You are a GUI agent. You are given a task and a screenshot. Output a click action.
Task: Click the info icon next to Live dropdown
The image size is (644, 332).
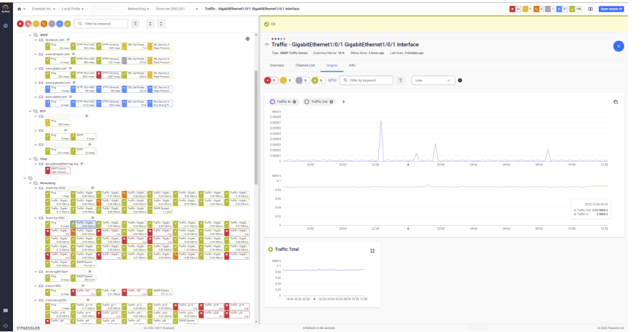coord(460,80)
